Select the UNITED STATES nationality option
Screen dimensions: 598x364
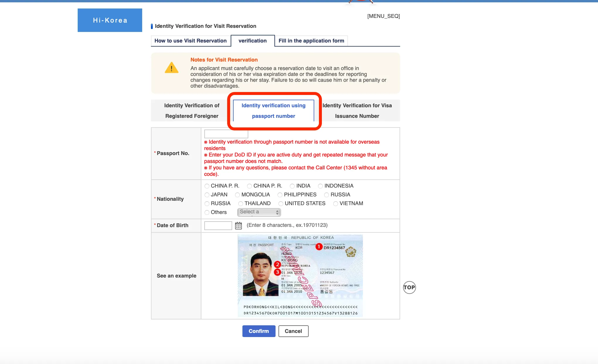click(281, 204)
